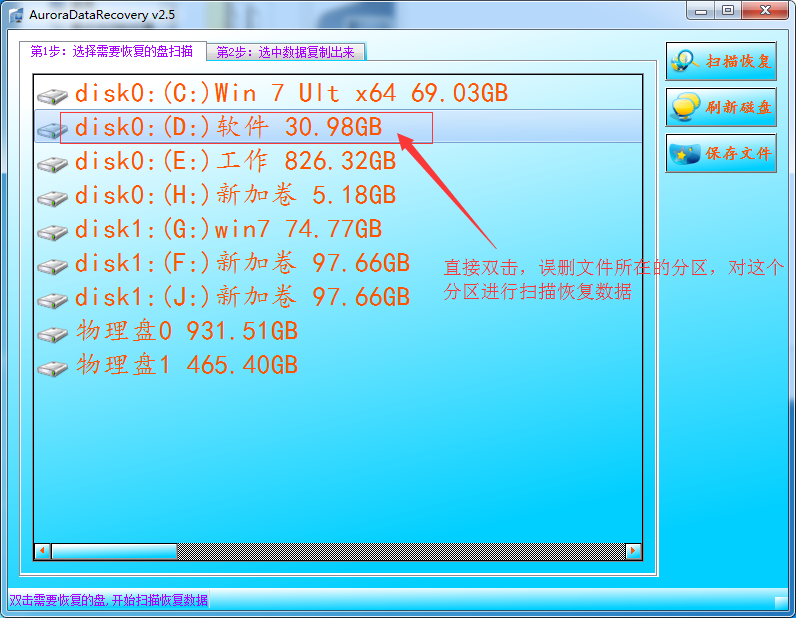Image resolution: width=796 pixels, height=618 pixels.
Task: Select disk1:(G:)win7 74.77GB partition
Action: point(338,229)
